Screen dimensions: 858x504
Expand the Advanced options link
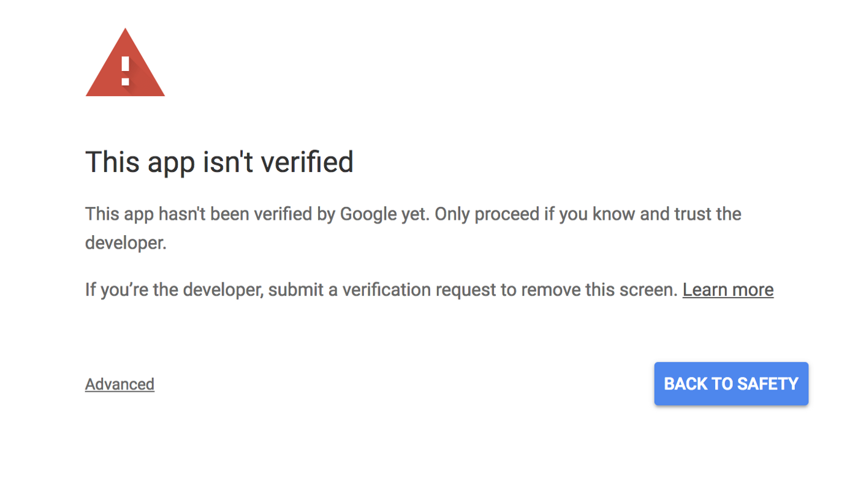click(x=120, y=384)
